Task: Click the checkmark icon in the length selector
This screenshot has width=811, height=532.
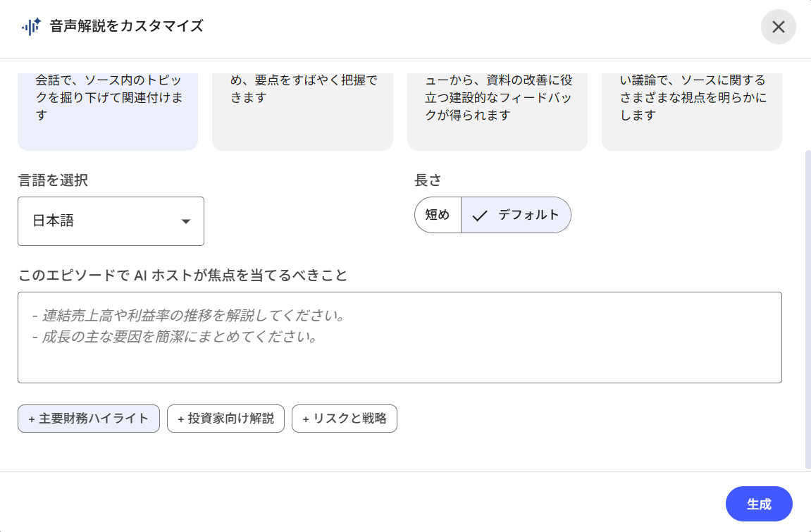Action: point(480,216)
